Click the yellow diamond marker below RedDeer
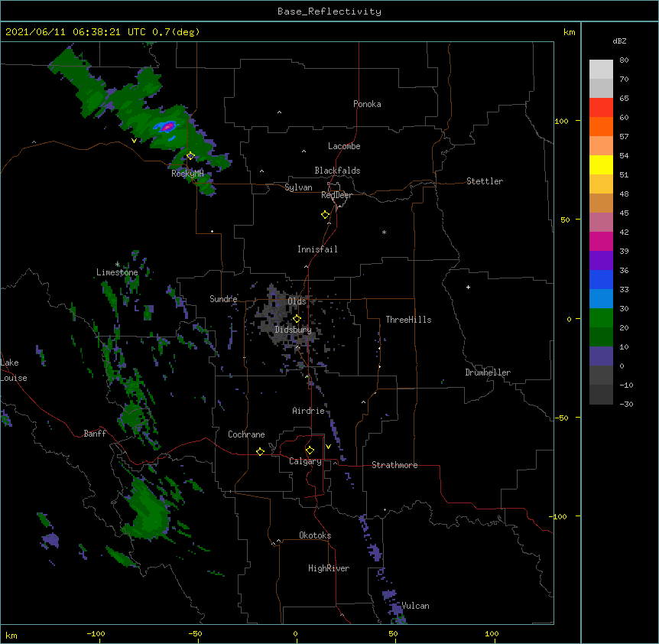Screen dimensions: 659x644 [x=326, y=215]
